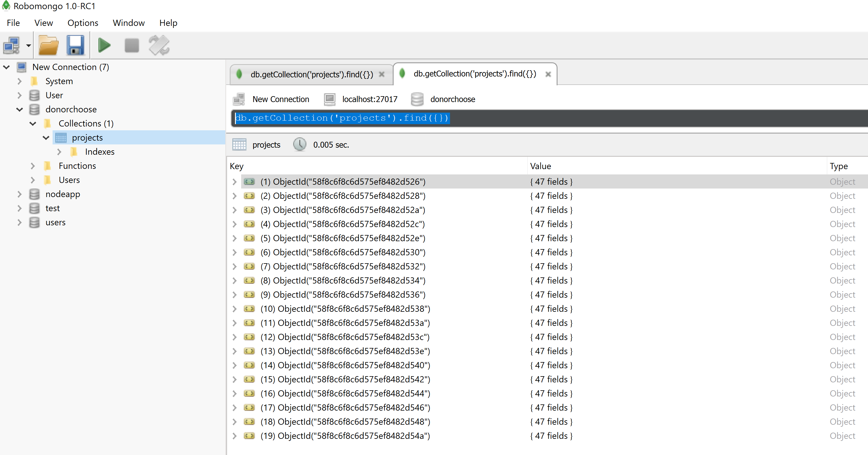Click the Connect toolbar icon
The width and height of the screenshot is (868, 455).
[x=11, y=46]
